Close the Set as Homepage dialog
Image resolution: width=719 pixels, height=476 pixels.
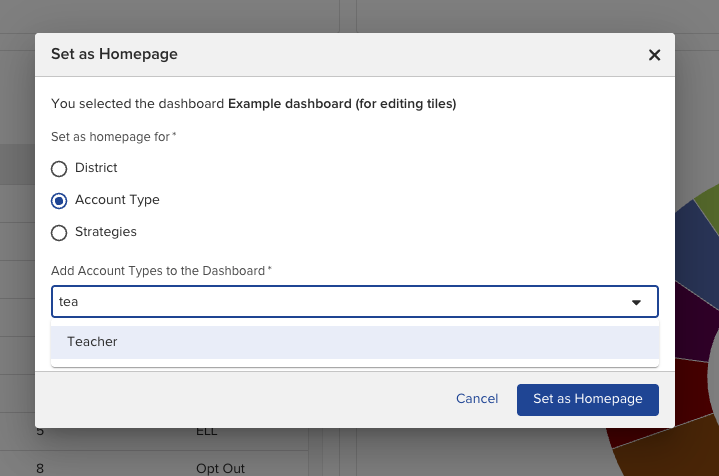pos(654,55)
